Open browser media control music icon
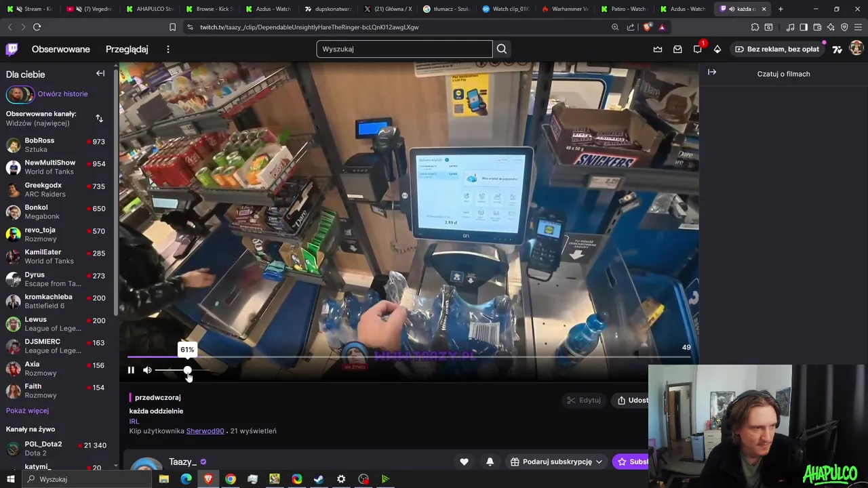This screenshot has height=488, width=868. tap(790, 27)
